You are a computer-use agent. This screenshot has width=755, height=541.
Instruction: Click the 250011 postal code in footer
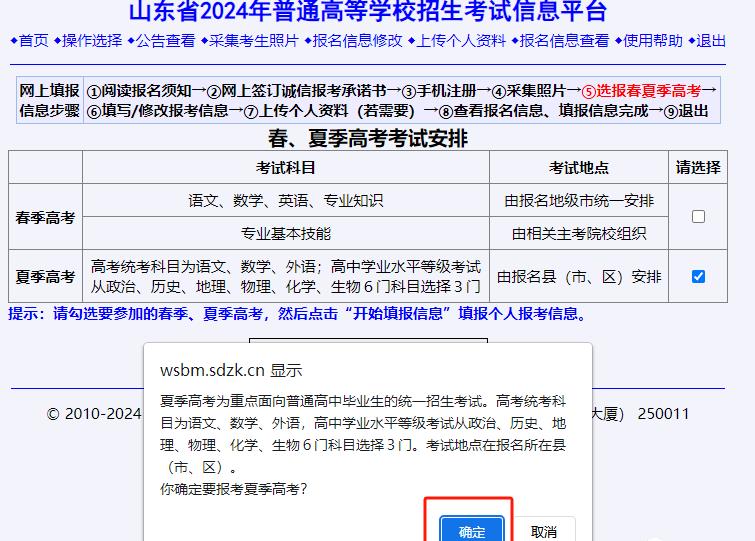point(664,414)
